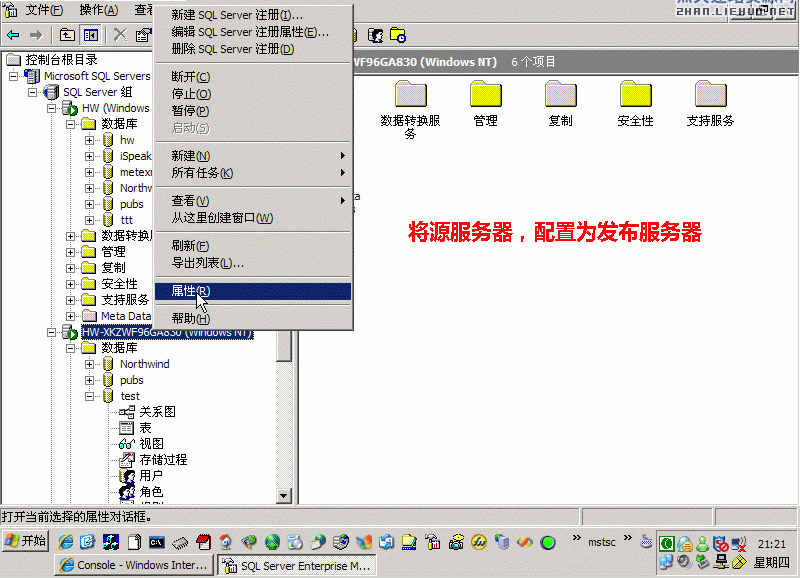Expand the Meta Data node
This screenshot has height=578, width=800.
70,316
